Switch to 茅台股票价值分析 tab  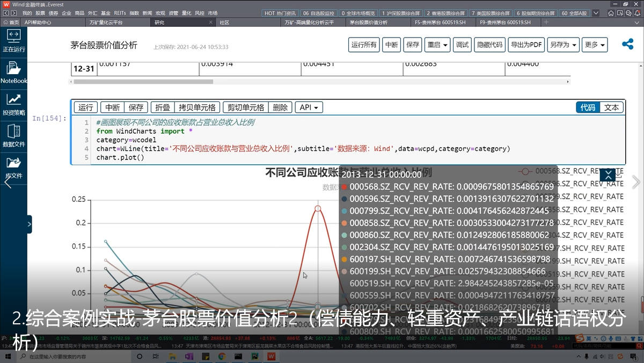[379, 23]
